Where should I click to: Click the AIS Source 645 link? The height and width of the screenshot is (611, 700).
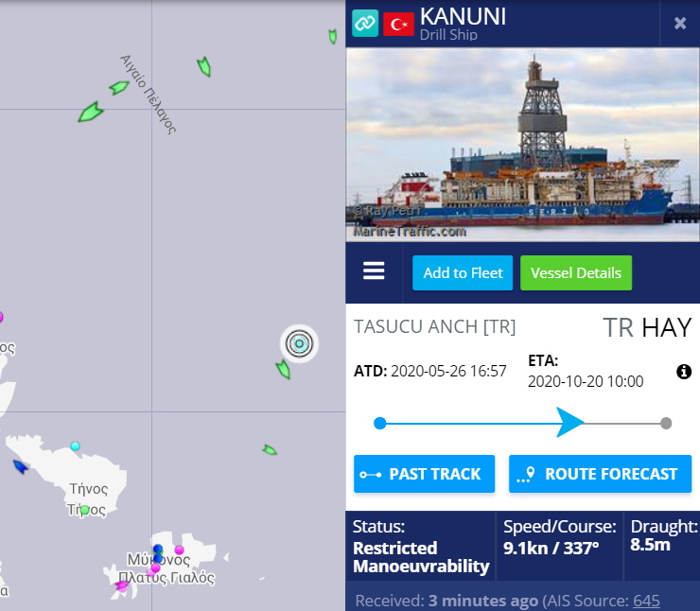tap(646, 601)
